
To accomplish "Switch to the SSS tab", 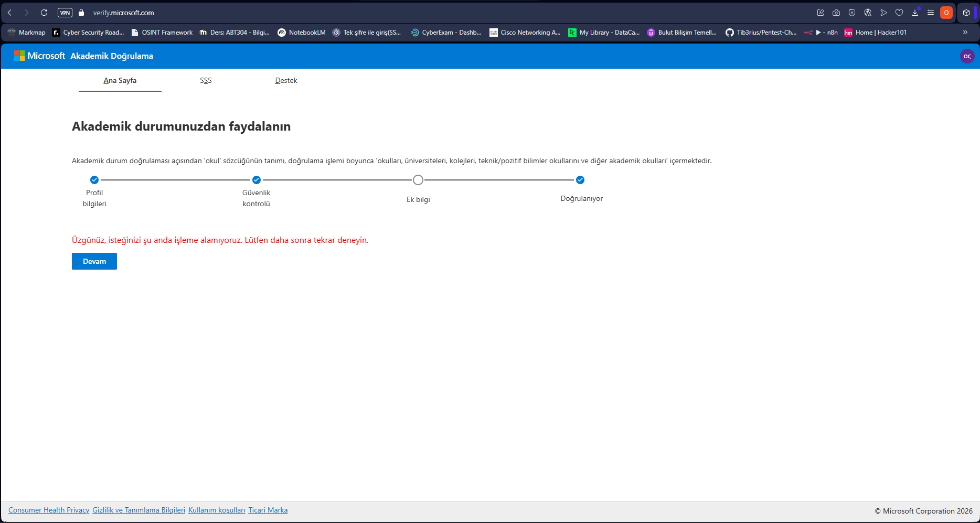I will tap(206, 80).
